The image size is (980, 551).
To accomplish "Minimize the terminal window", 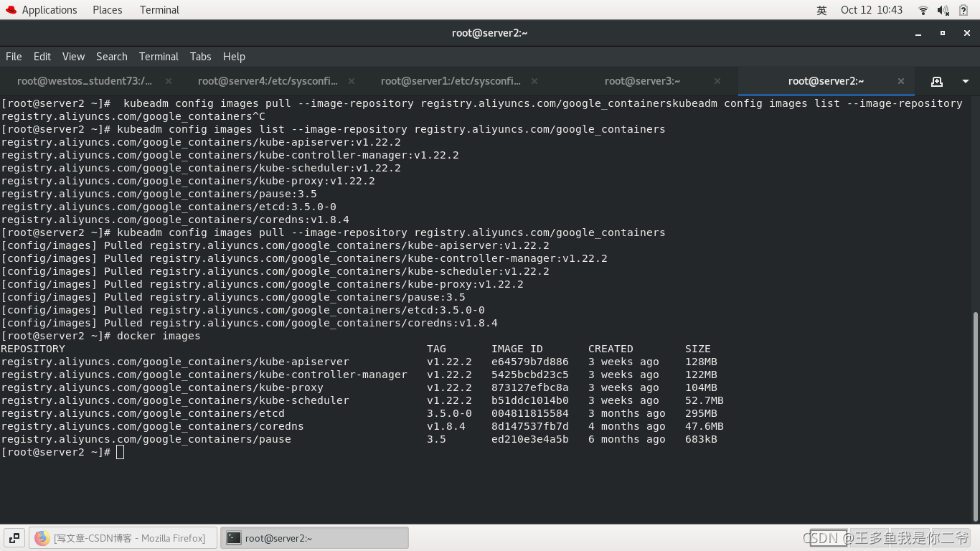I will pyautogui.click(x=918, y=33).
